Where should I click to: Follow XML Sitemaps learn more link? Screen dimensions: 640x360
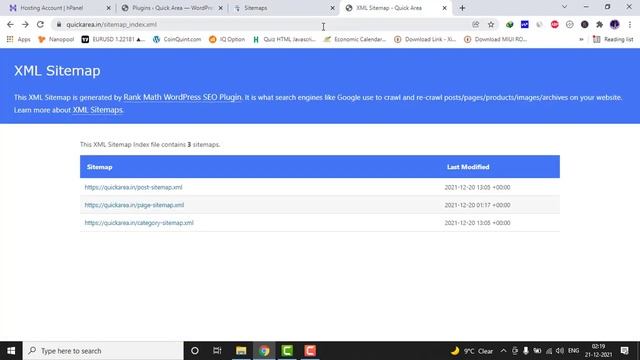[98, 110]
